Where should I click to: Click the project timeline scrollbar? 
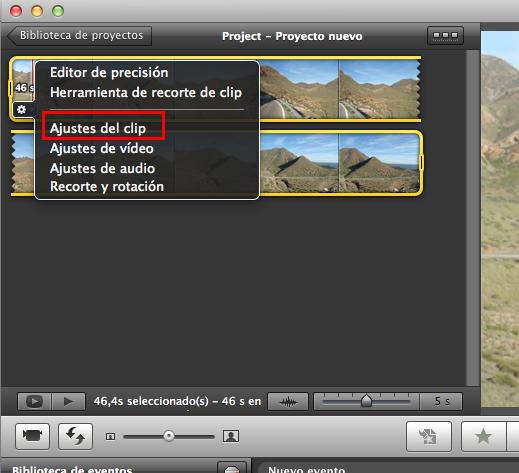(x=472, y=217)
